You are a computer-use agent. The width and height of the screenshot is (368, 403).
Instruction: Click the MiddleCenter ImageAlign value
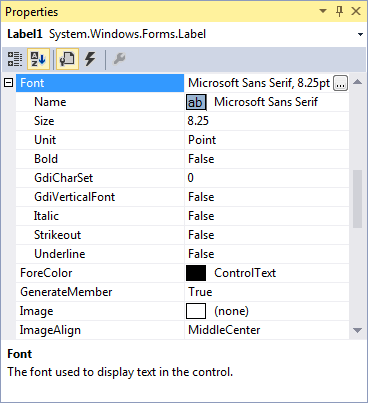pos(224,330)
